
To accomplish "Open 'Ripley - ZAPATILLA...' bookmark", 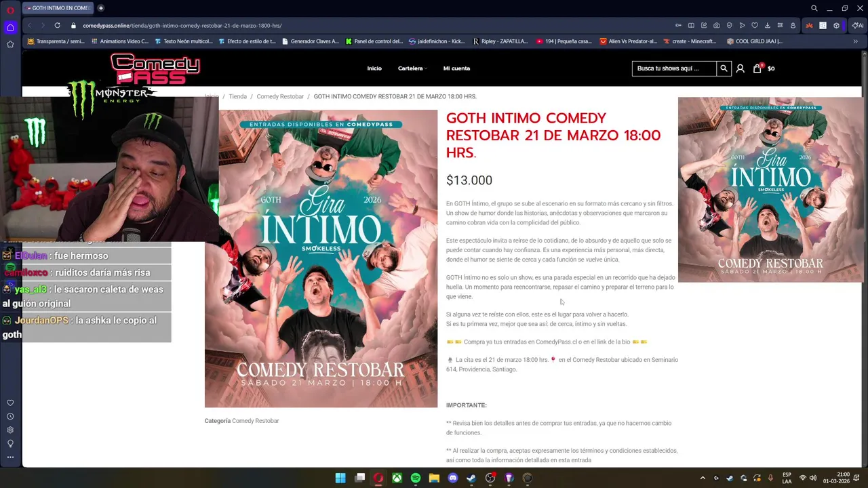I will tap(500, 41).
